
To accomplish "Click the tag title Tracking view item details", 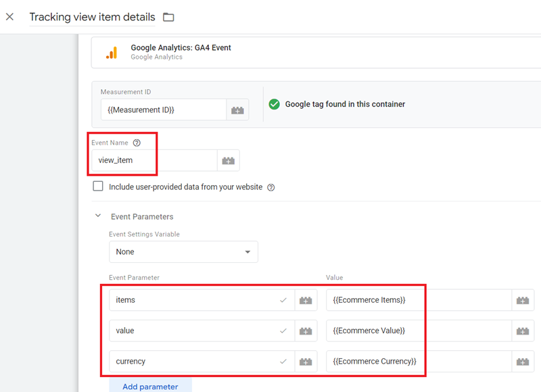I will coord(92,16).
